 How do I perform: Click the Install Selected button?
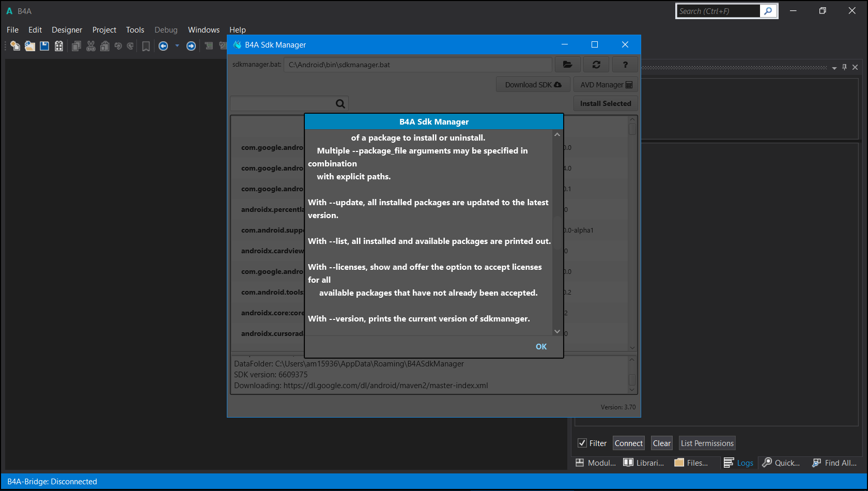click(606, 103)
